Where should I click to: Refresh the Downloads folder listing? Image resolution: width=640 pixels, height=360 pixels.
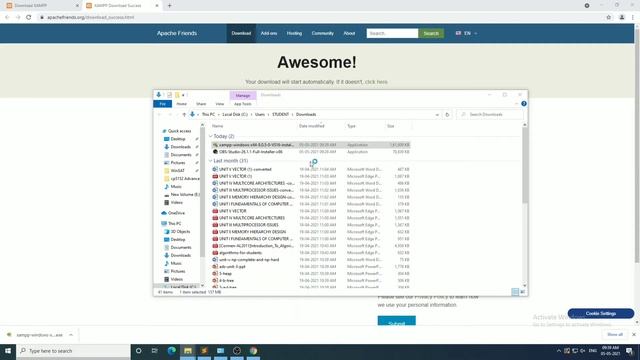447,115
